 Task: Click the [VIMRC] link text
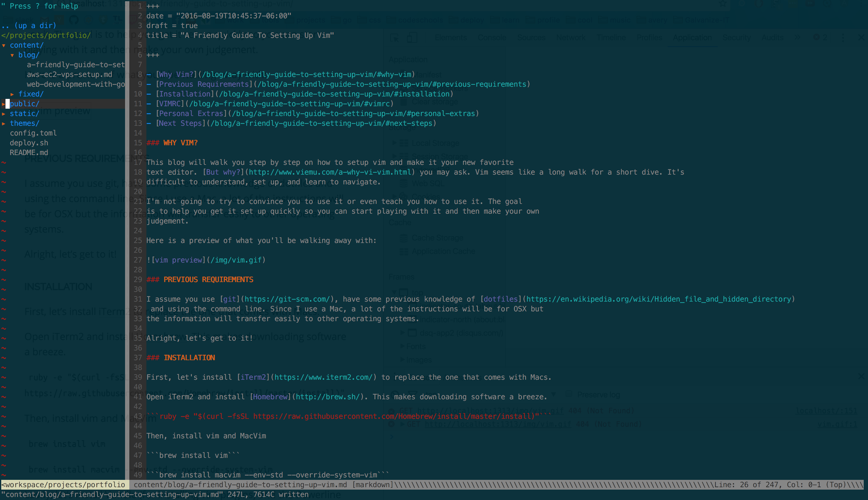(170, 104)
